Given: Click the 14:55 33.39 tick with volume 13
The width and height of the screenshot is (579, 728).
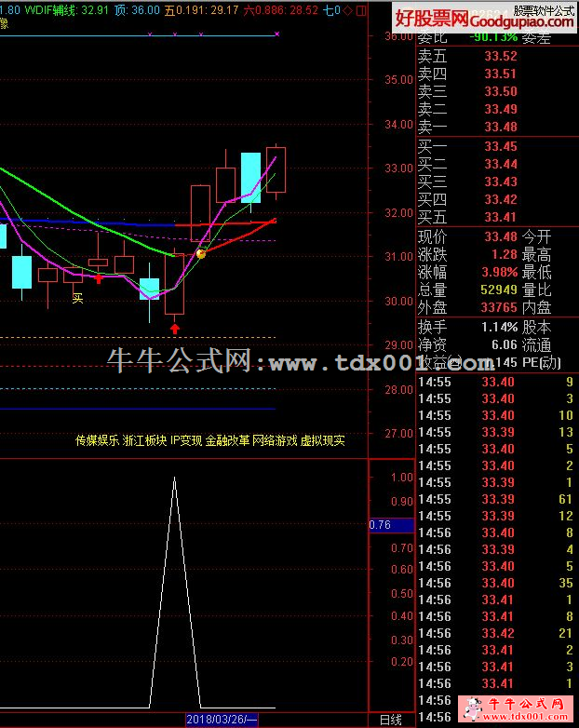Looking at the screenshot, I should (x=496, y=433).
